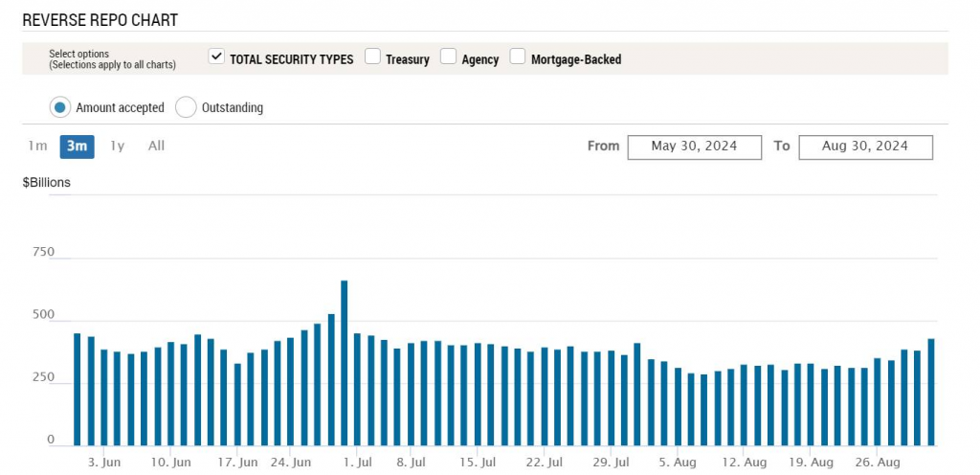
Task: Enable the Treasury checkbox
Action: (373, 57)
